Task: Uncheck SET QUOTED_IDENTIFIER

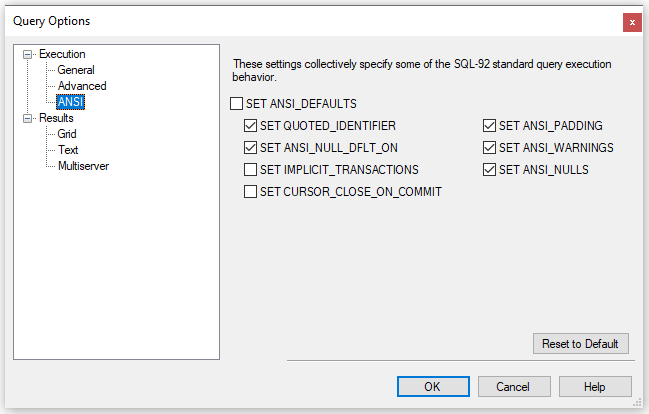Action: coord(251,126)
